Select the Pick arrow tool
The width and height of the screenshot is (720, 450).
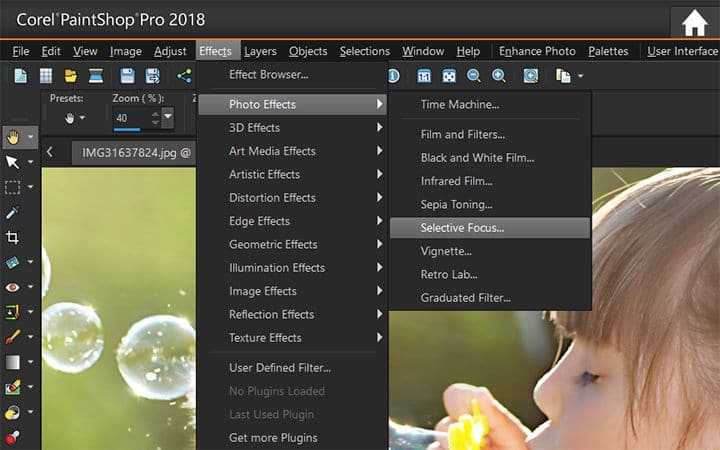pos(12,162)
